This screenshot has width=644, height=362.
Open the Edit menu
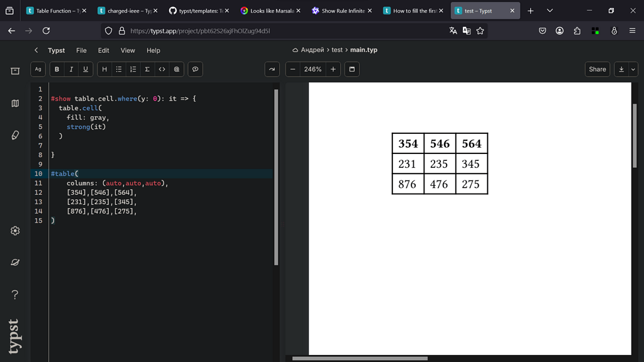pyautogui.click(x=103, y=50)
